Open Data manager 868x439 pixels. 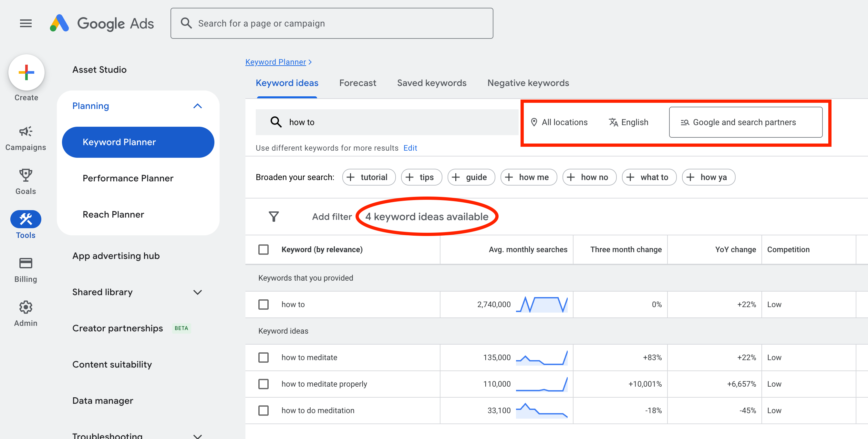coord(102,401)
